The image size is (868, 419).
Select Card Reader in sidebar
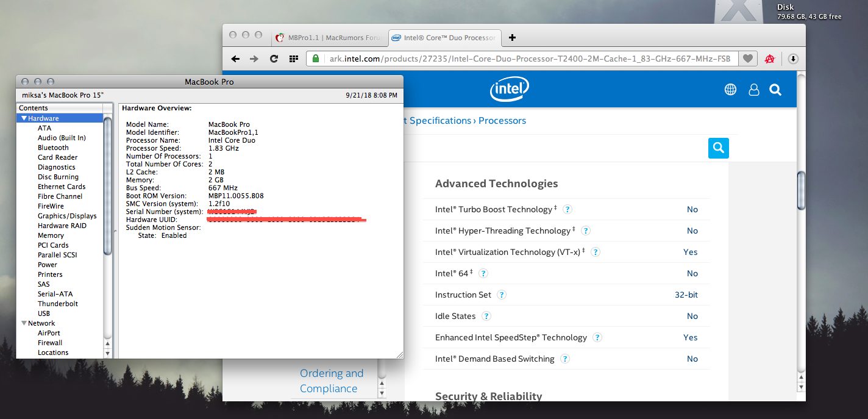click(58, 157)
